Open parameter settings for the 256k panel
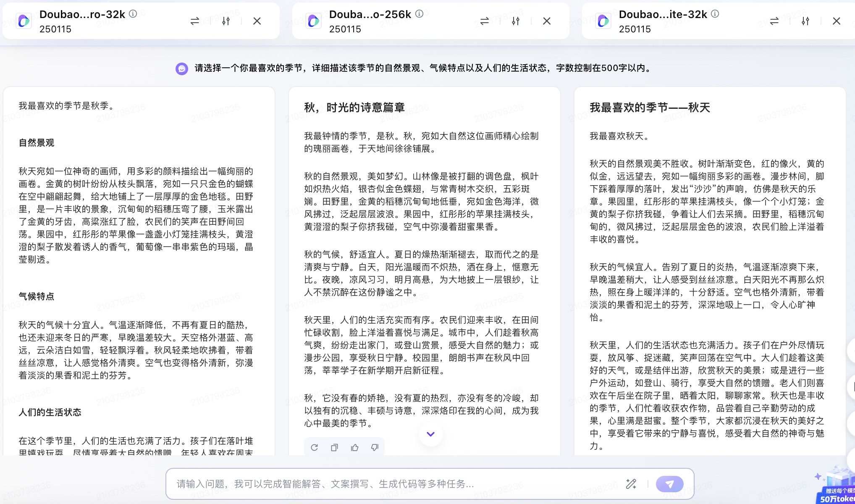 516,21
